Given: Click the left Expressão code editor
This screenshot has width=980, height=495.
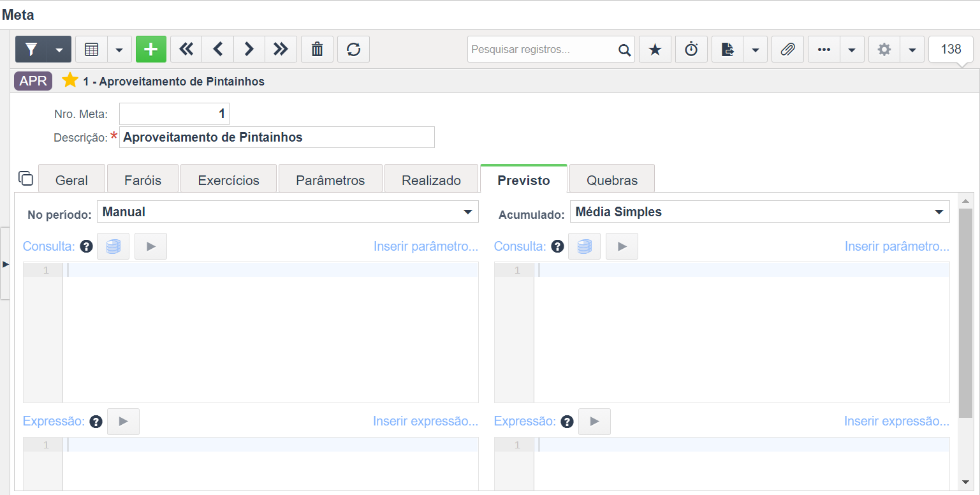Looking at the screenshot, I should pyautogui.click(x=251, y=463).
